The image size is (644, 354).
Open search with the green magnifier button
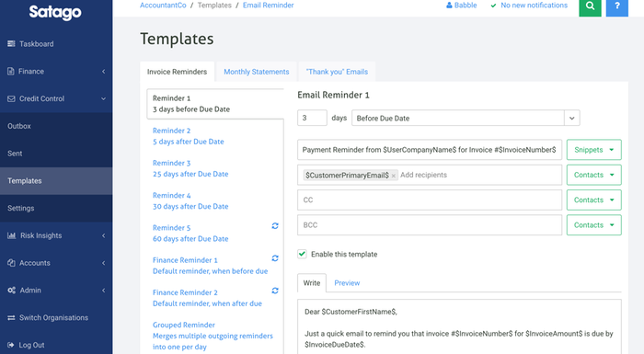point(590,6)
